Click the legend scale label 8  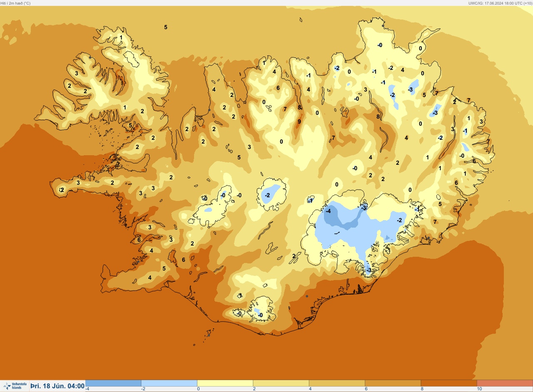pyautogui.click(x=422, y=389)
